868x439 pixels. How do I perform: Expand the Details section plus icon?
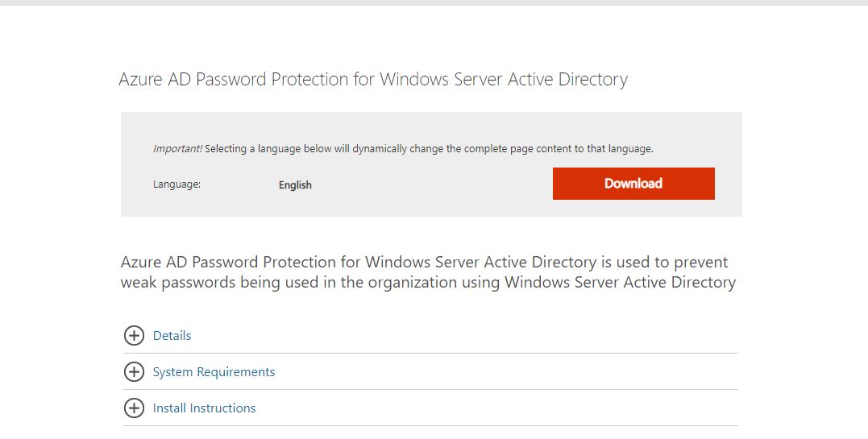coord(134,336)
